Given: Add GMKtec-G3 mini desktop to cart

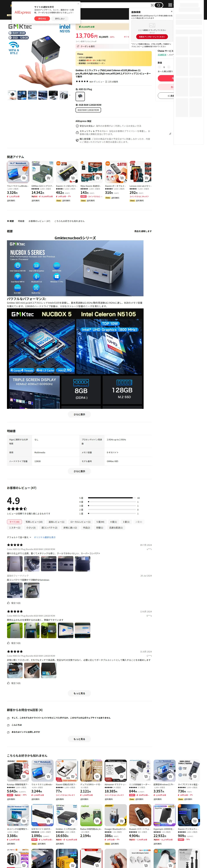Looking at the screenshot, I should click(x=48, y=178).
